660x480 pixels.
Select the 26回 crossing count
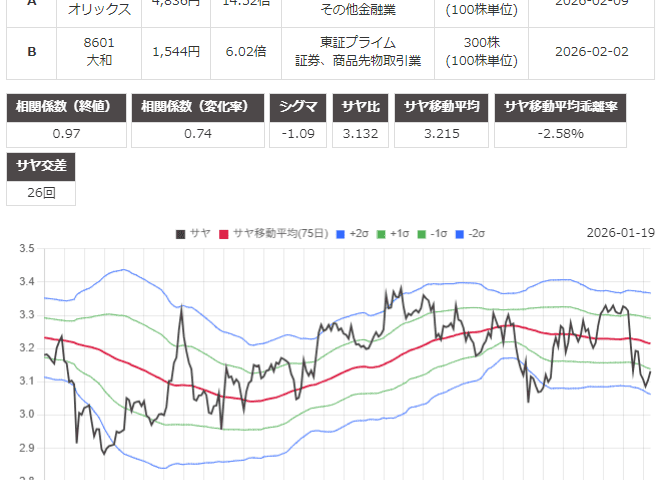pos(41,193)
